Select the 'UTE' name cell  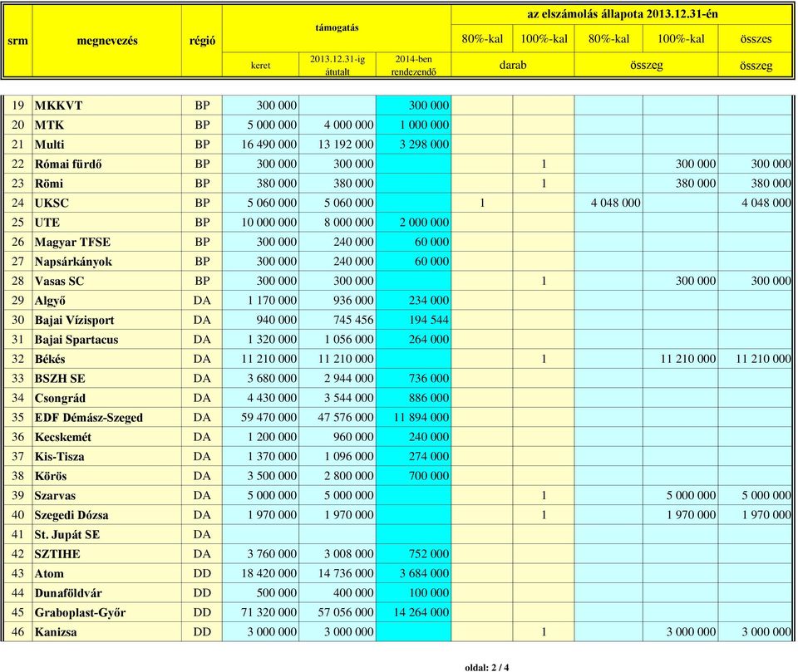(x=107, y=223)
